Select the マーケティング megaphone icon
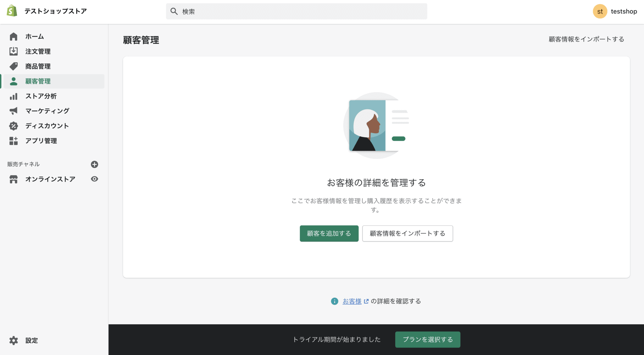644x355 pixels. [14, 111]
